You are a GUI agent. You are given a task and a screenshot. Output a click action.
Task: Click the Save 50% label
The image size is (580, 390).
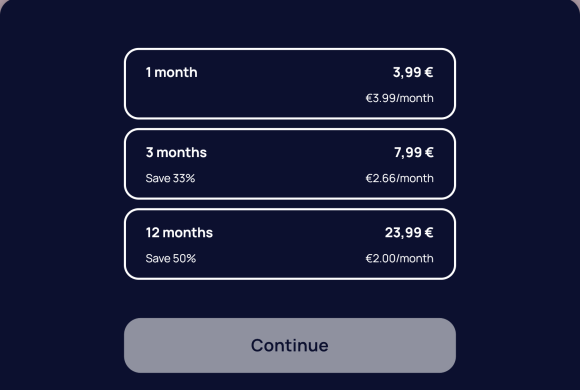coord(171,258)
